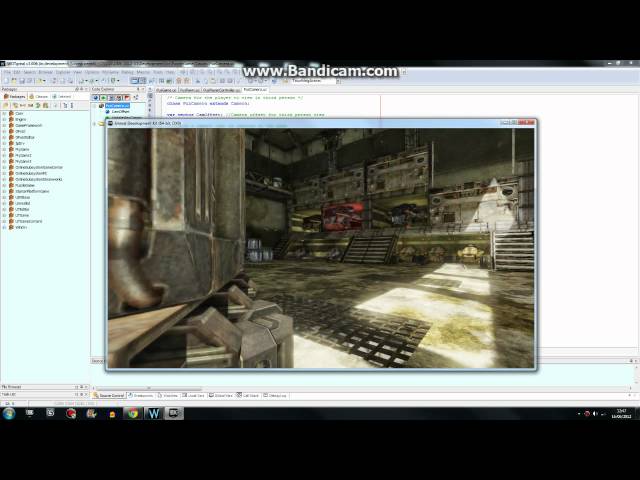Select the UTGameContent package

coord(29,221)
